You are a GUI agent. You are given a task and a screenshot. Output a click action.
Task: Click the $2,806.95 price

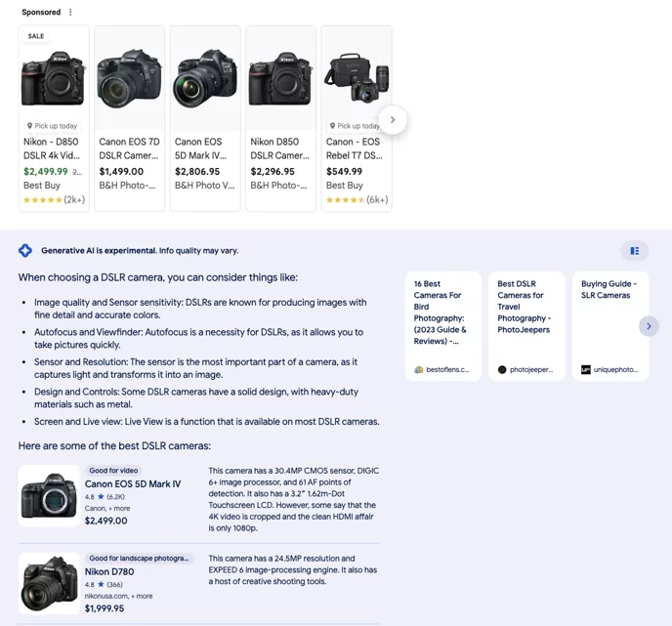[197, 171]
